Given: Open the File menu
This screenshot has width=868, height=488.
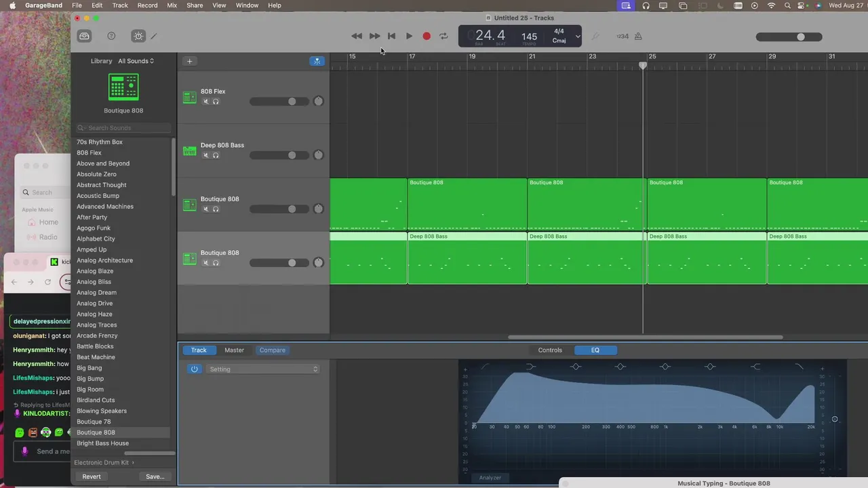Looking at the screenshot, I should tap(77, 5).
